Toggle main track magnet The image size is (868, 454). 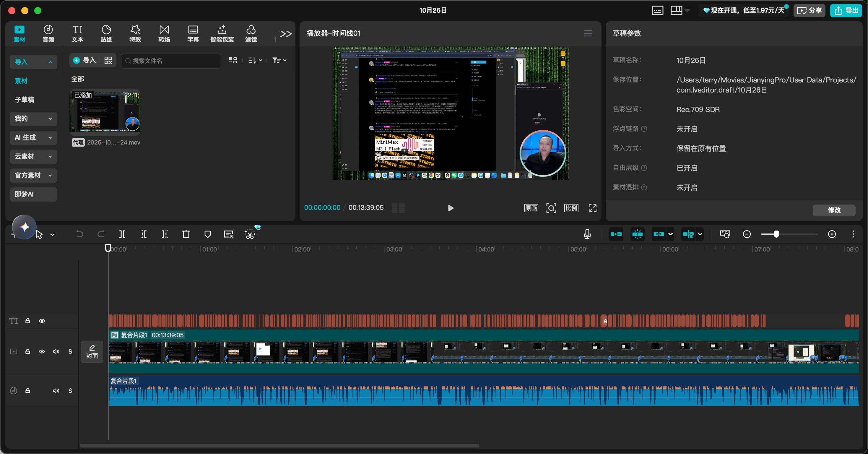pos(616,234)
